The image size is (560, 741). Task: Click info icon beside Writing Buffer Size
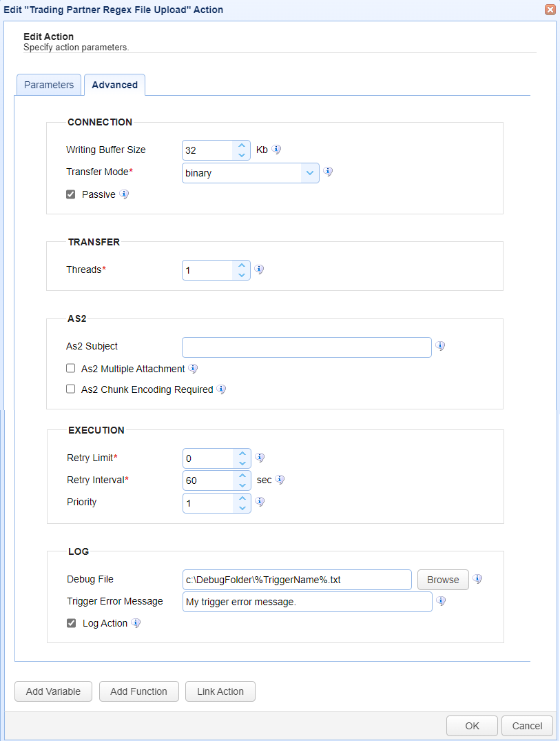pyautogui.click(x=277, y=150)
